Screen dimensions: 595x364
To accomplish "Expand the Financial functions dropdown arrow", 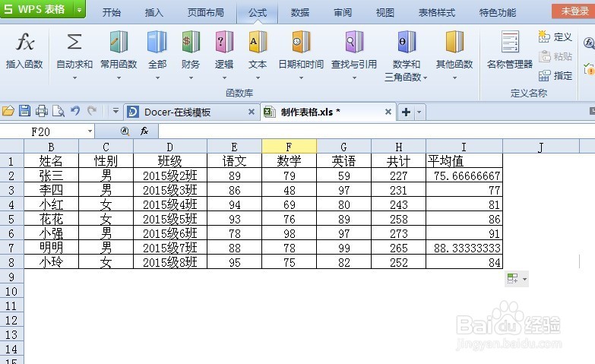I will [191, 78].
